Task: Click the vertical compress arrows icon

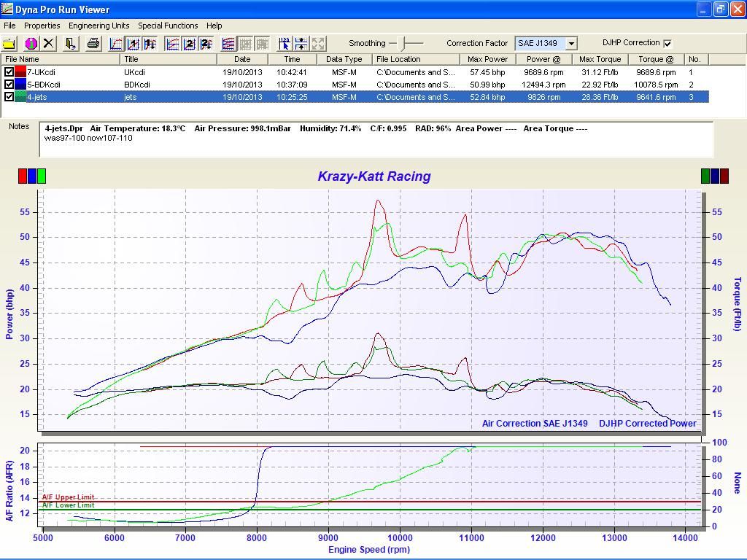Action: [301, 44]
